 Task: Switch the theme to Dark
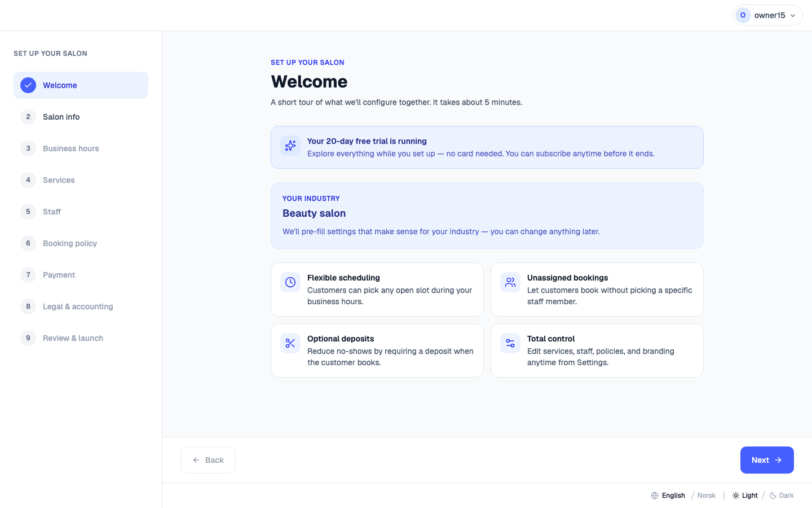pyautogui.click(x=782, y=496)
